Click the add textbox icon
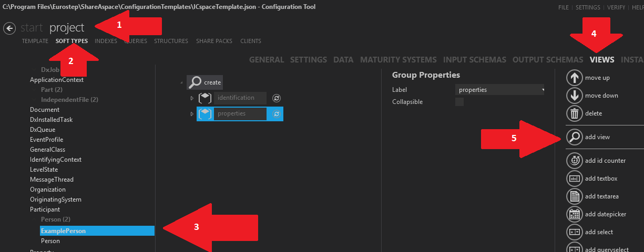This screenshot has width=644, height=252. [x=575, y=178]
